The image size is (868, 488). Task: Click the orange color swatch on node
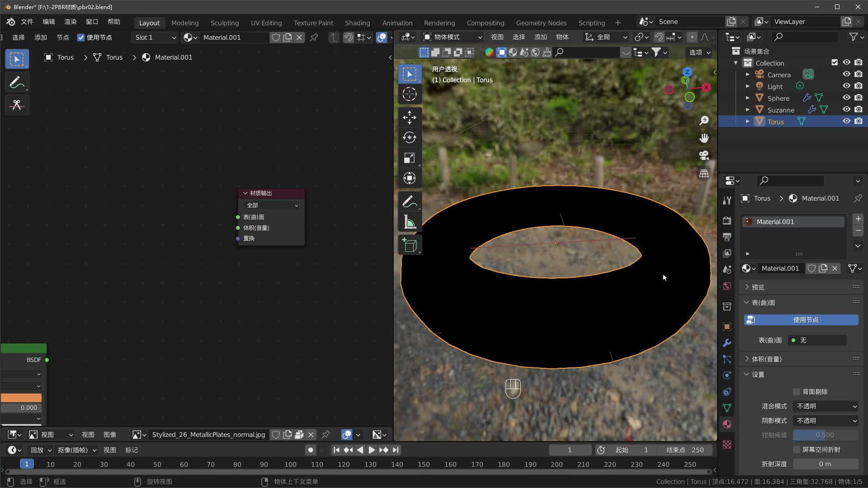pyautogui.click(x=21, y=398)
